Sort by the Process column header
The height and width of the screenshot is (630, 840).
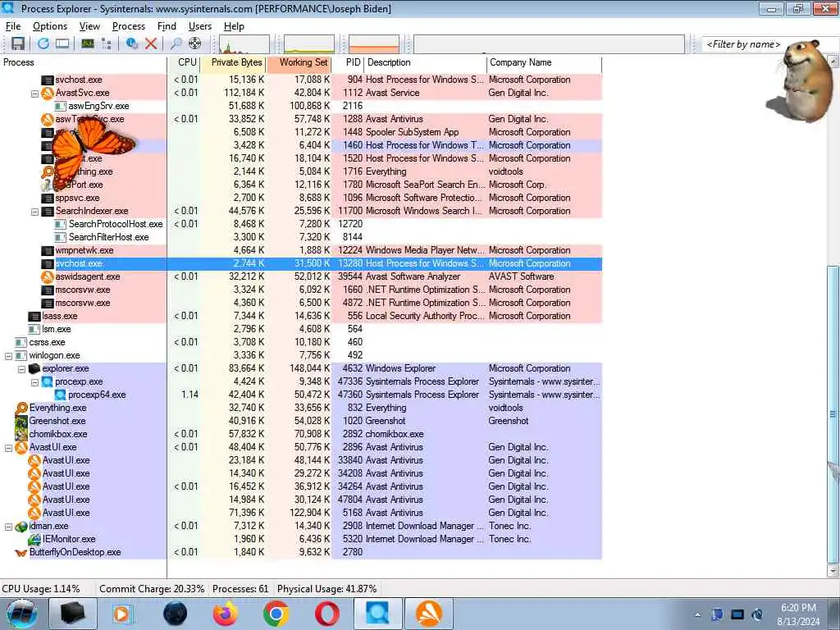point(84,62)
